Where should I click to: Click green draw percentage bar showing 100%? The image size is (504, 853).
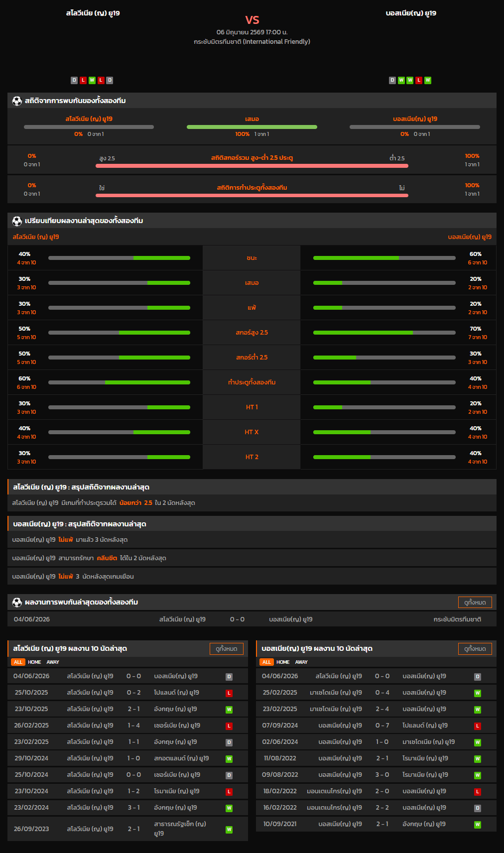pos(252,127)
